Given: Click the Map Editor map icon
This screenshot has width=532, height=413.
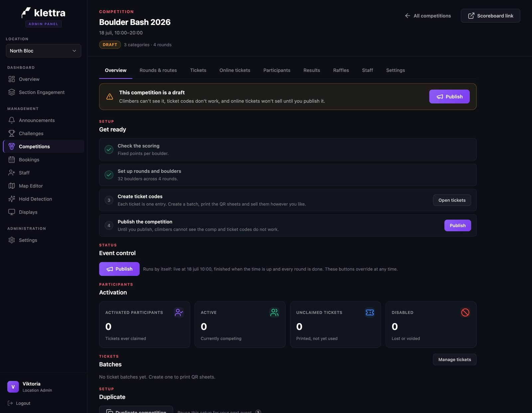Looking at the screenshot, I should [12, 186].
